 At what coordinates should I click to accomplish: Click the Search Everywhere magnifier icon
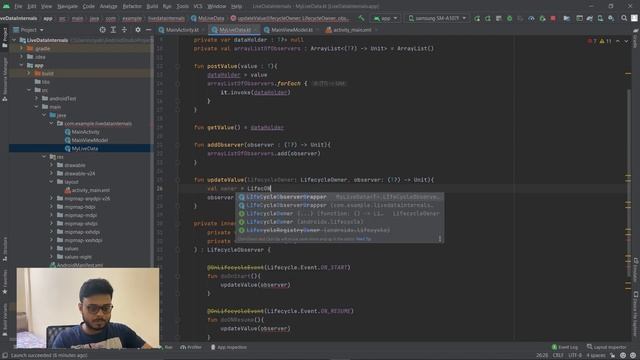624,18
